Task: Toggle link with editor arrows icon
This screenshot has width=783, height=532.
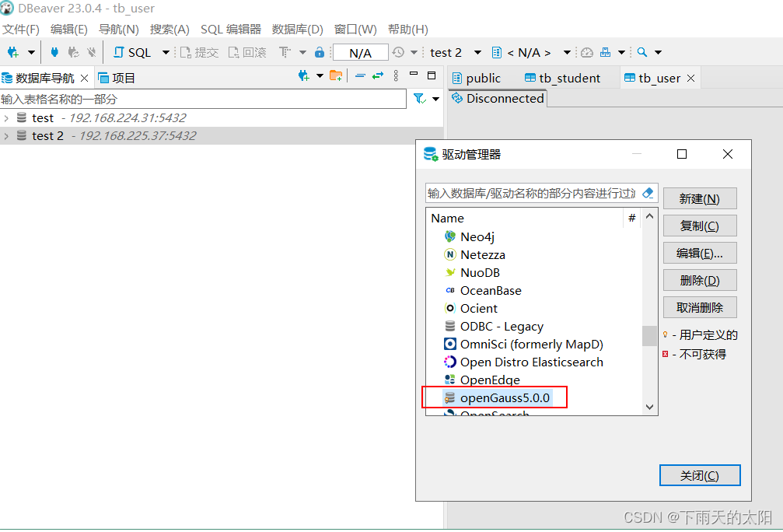Action: pos(378,76)
